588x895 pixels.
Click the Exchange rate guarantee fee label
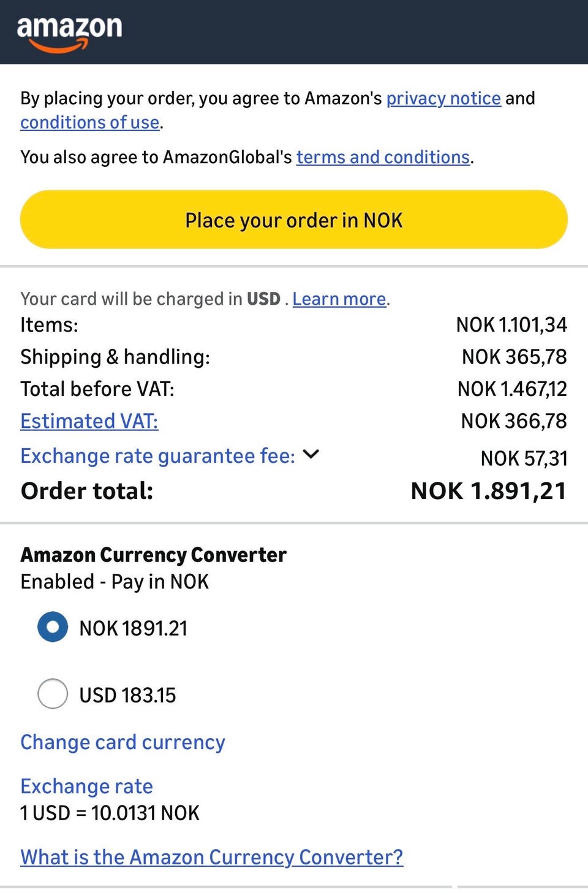click(157, 456)
